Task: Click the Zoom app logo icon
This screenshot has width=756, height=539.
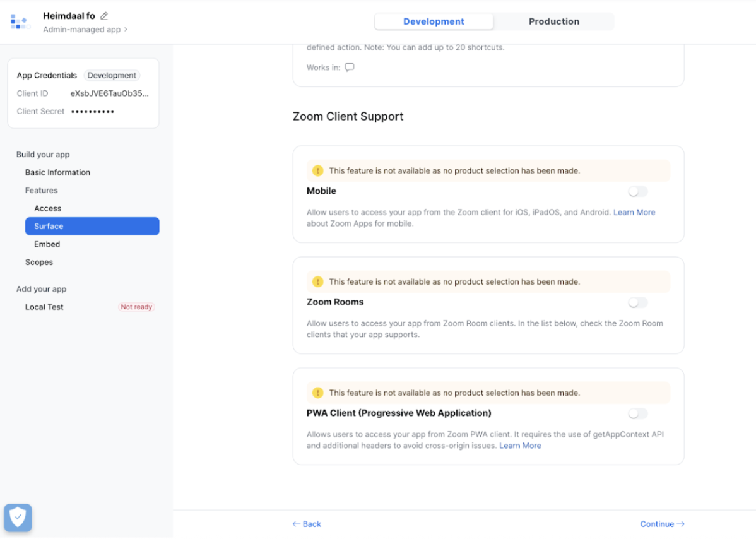Action: pos(20,21)
